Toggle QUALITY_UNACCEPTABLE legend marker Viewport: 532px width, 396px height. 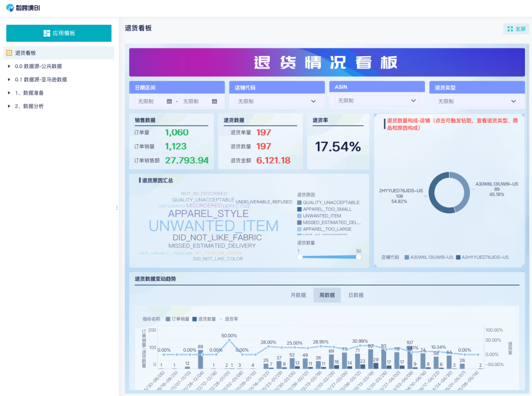[299, 202]
